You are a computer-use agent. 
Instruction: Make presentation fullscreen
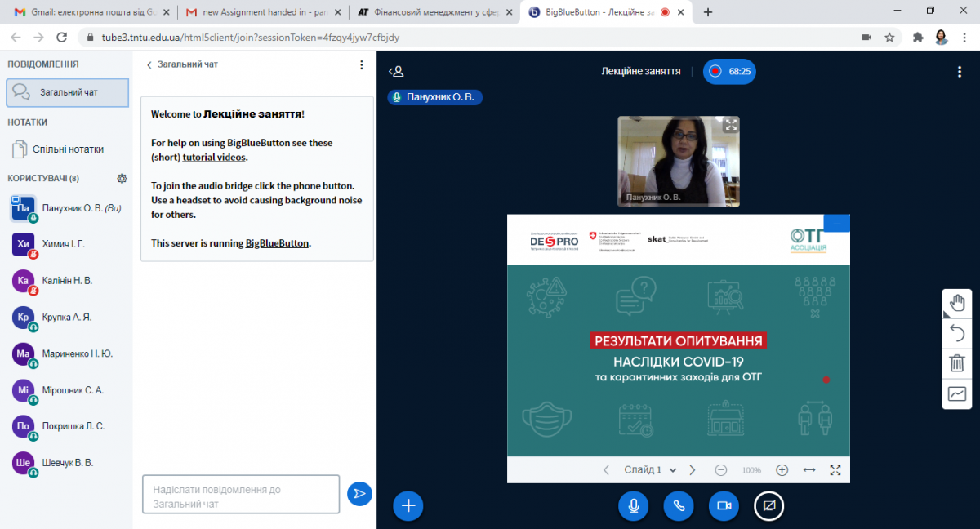point(835,470)
